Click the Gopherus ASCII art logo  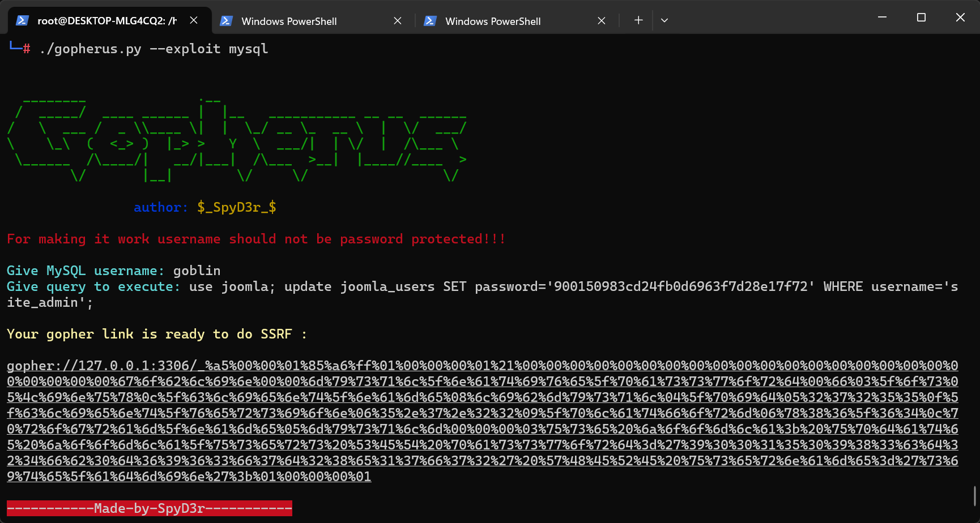pyautogui.click(x=237, y=140)
